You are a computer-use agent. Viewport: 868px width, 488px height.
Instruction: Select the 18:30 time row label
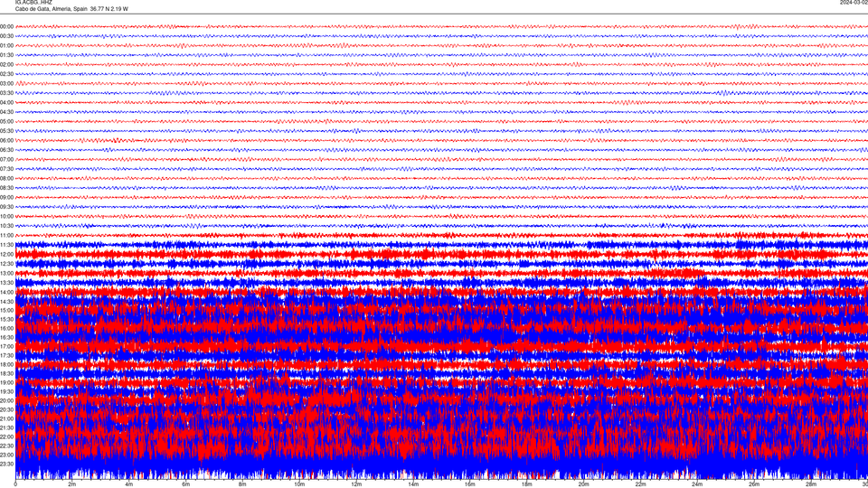tap(6, 373)
